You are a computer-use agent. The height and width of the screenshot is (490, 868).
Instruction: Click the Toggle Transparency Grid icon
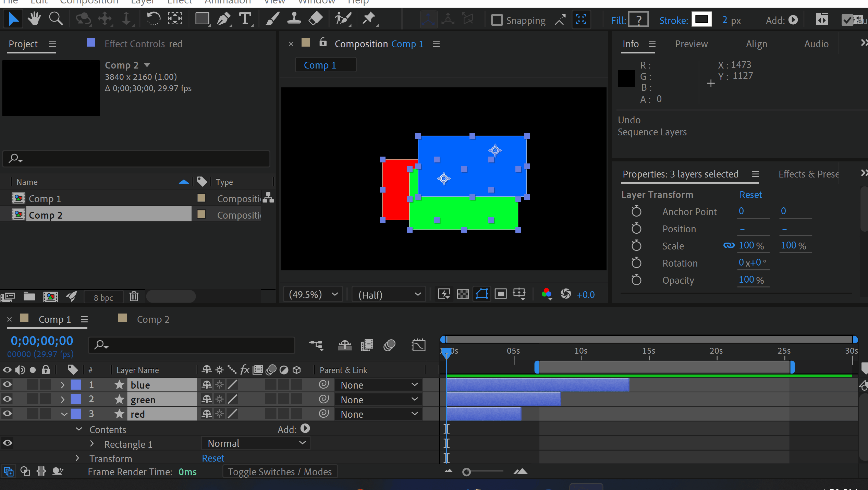pos(463,294)
